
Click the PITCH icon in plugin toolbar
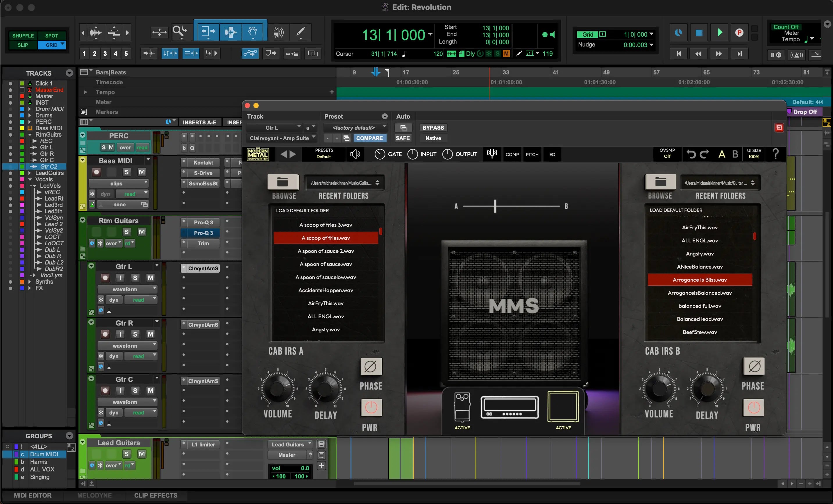click(x=531, y=154)
